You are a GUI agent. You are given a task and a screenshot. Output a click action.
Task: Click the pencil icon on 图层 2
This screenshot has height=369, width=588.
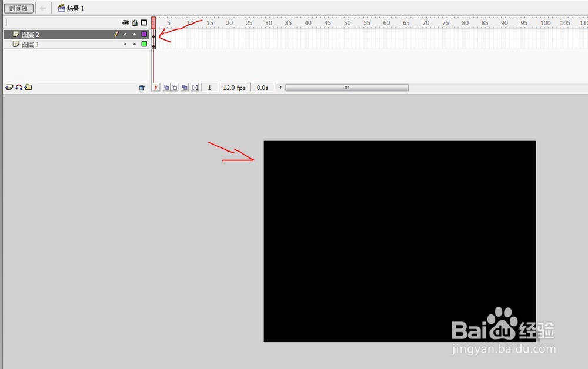coord(116,34)
